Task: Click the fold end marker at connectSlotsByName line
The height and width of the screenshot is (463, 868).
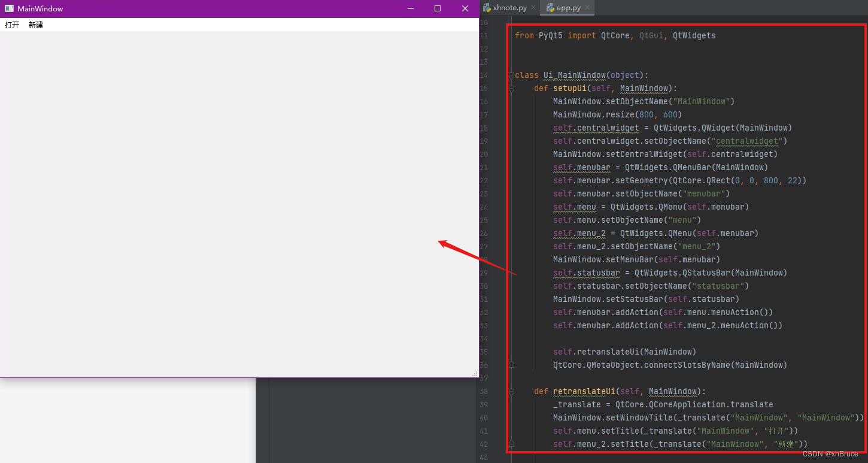Action: (x=511, y=365)
